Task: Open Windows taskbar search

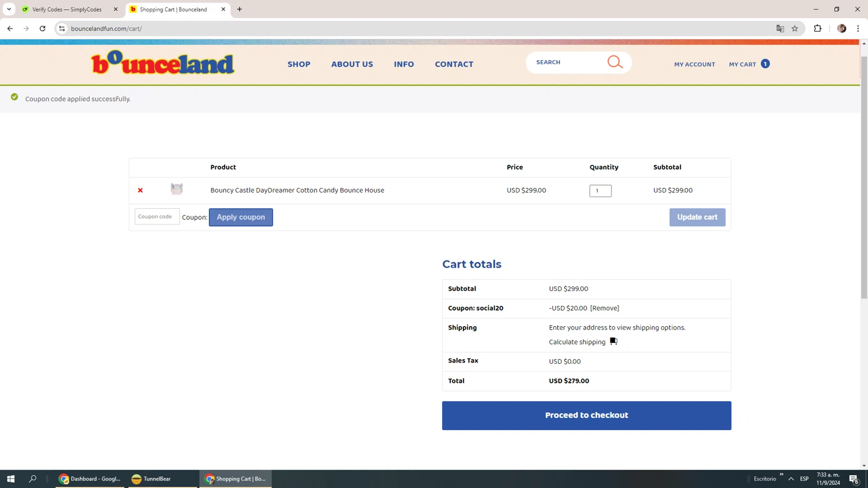Action: tap(33, 479)
